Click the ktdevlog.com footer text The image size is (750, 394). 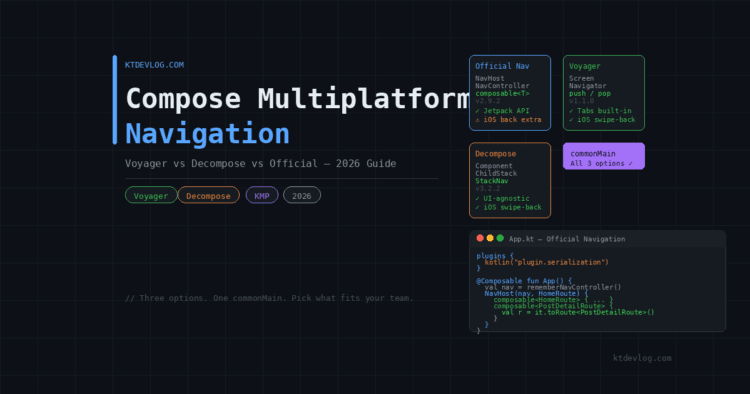642,358
